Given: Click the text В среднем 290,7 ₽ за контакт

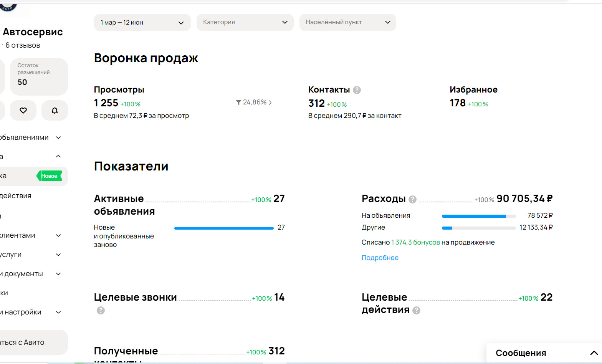Looking at the screenshot, I should (355, 116).
